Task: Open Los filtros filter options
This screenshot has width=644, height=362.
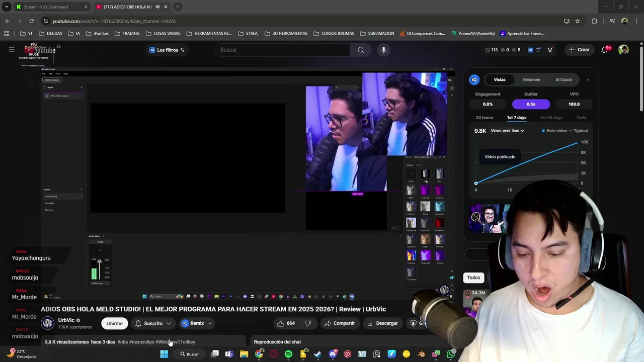Action: (x=167, y=50)
